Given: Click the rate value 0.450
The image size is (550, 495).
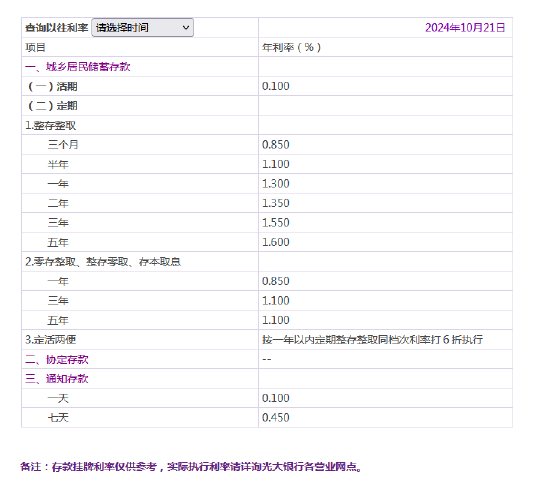Looking at the screenshot, I should (276, 417).
